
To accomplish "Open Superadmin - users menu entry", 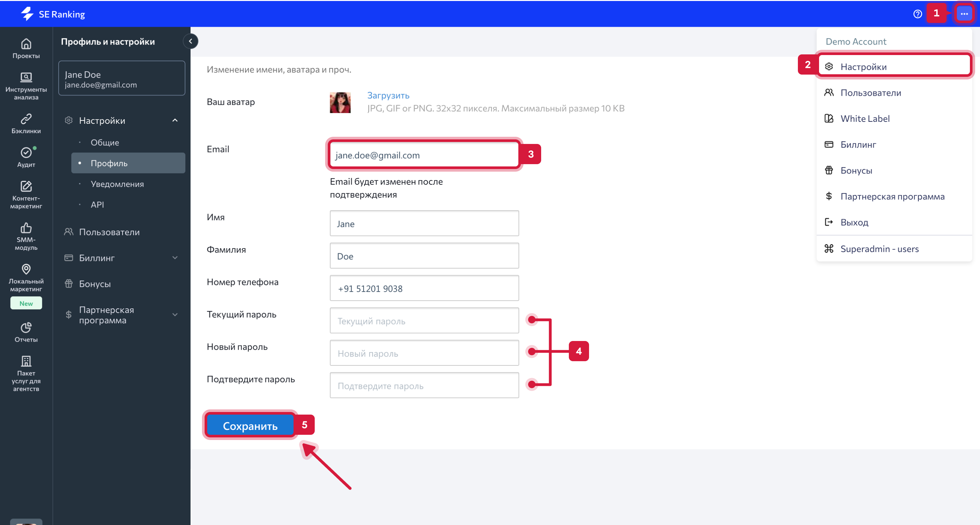I will coord(894,249).
